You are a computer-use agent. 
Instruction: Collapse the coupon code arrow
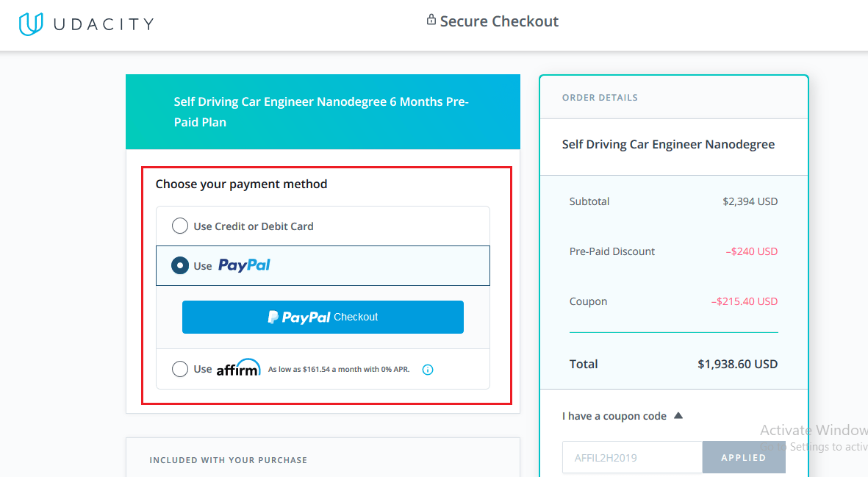[678, 416]
